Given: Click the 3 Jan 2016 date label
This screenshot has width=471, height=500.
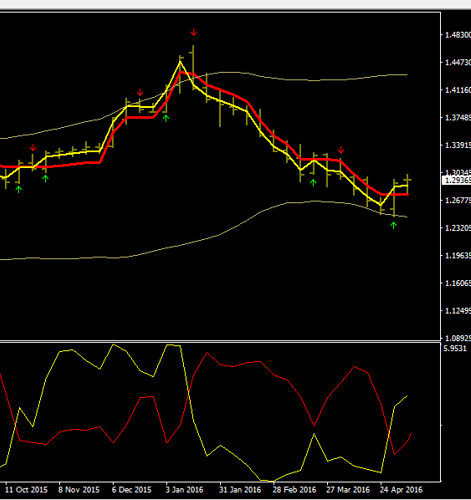Looking at the screenshot, I should coord(184,490).
